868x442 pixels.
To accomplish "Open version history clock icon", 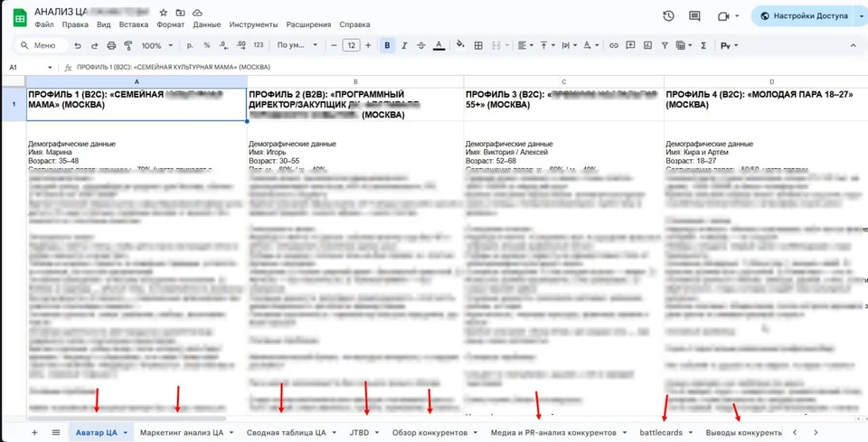I will tap(668, 16).
